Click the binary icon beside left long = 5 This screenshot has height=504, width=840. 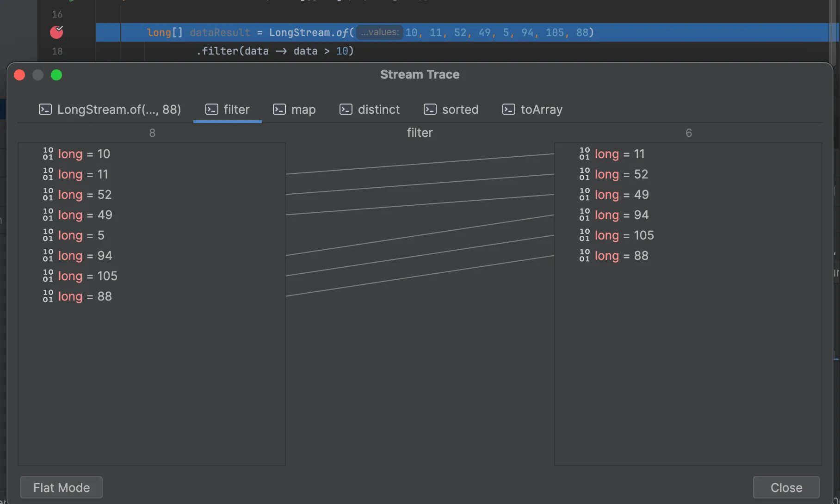tap(48, 235)
